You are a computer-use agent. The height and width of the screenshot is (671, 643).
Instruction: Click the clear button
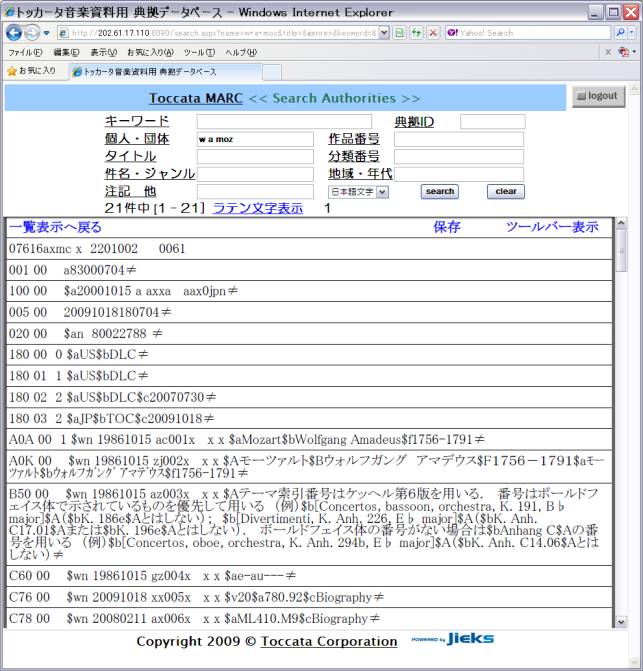pyautogui.click(x=506, y=191)
